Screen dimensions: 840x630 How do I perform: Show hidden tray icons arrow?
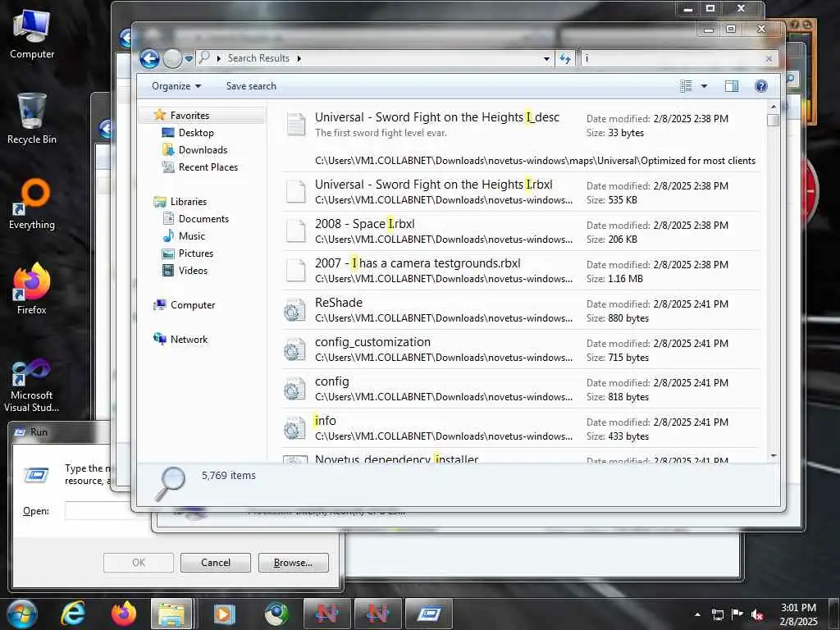pos(697,614)
